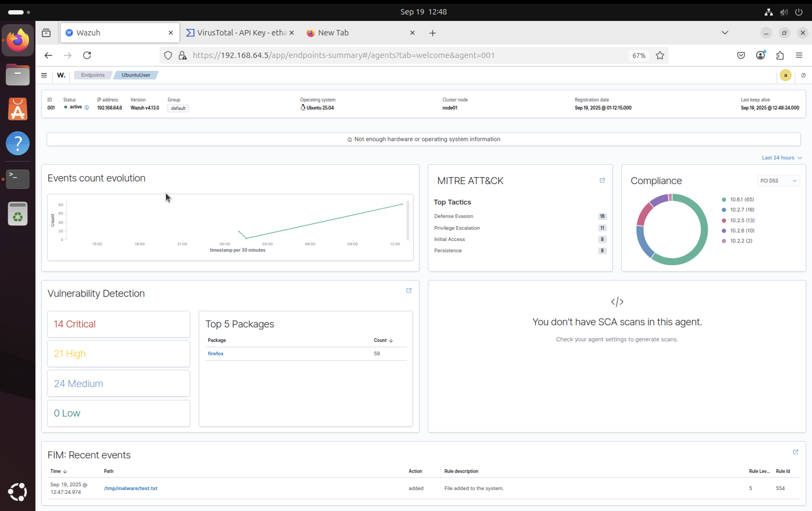Toggle 10.2.7 legend entry visibility
The width and height of the screenshot is (812, 511).
[x=742, y=210]
